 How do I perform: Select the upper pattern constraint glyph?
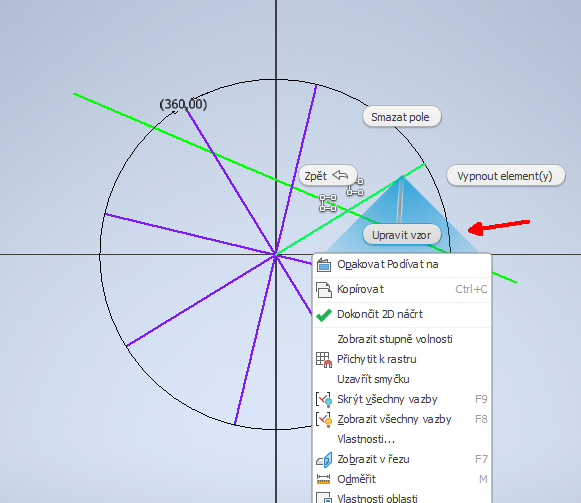coord(355,186)
